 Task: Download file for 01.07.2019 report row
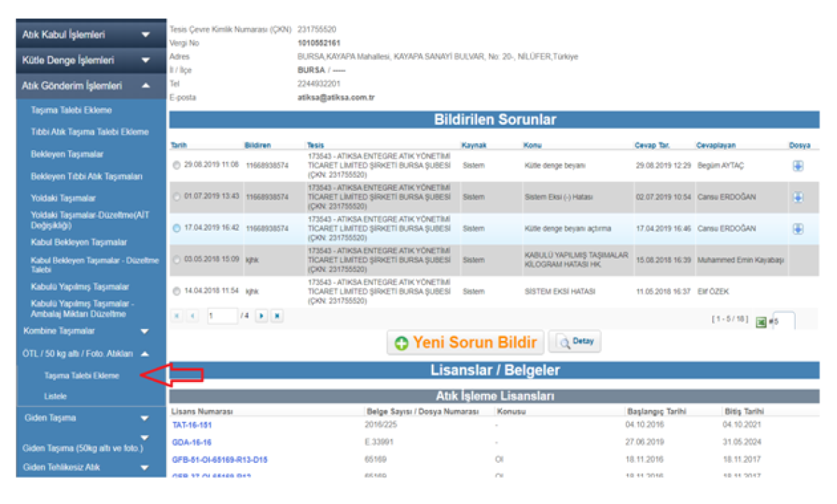(798, 197)
